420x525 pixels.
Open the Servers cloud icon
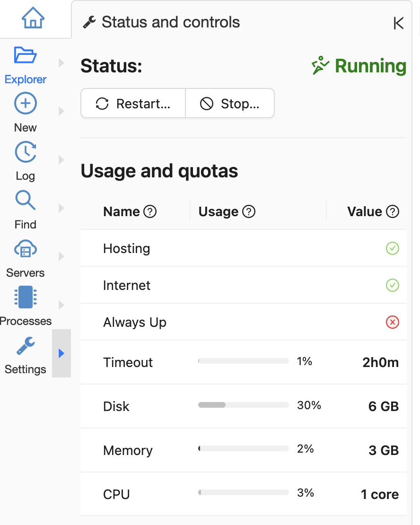pos(26,249)
